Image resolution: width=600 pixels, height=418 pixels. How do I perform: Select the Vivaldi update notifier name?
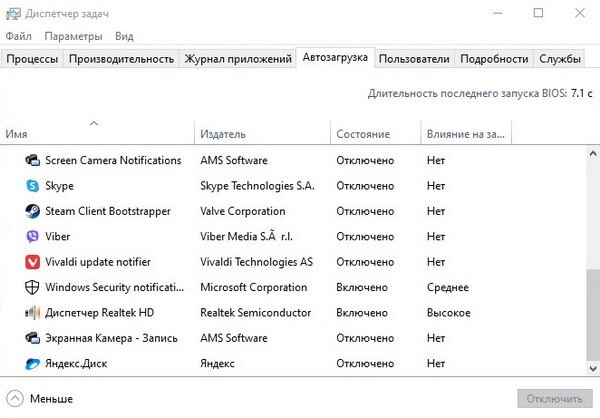pyautogui.click(x=98, y=262)
